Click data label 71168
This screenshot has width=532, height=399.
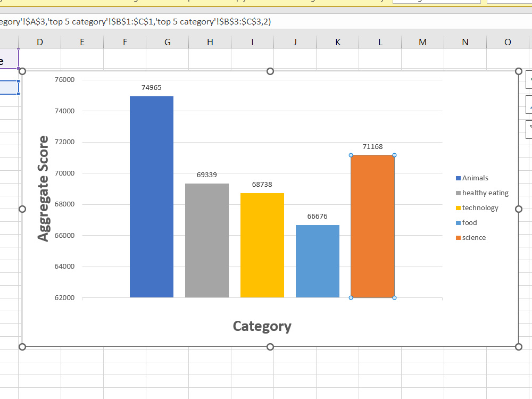[x=372, y=147]
